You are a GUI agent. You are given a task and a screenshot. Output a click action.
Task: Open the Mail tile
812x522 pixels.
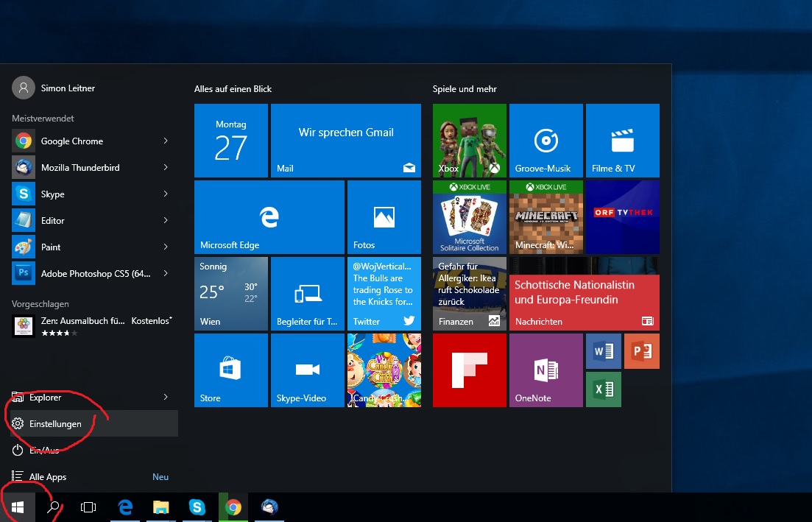click(346, 141)
